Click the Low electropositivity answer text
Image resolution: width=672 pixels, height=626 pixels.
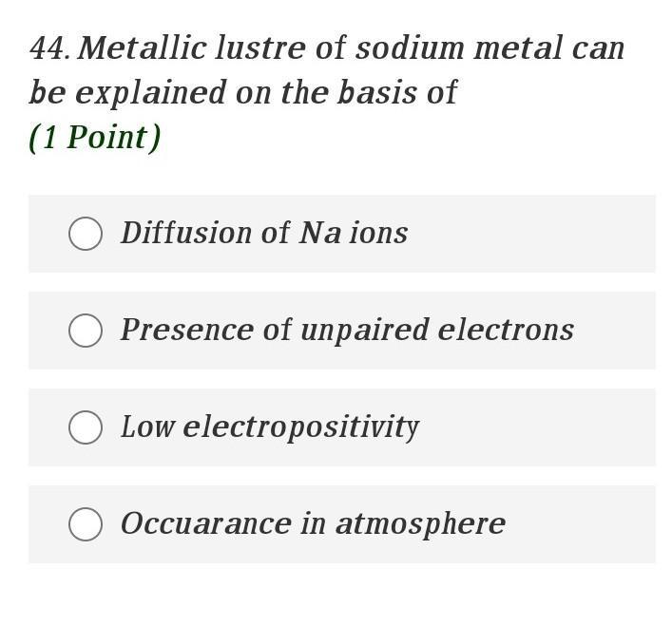[x=269, y=427]
